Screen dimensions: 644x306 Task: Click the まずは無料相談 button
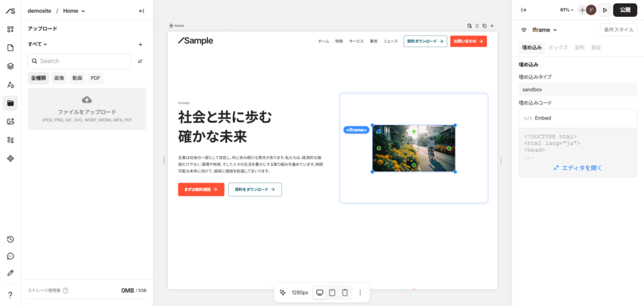(x=201, y=190)
